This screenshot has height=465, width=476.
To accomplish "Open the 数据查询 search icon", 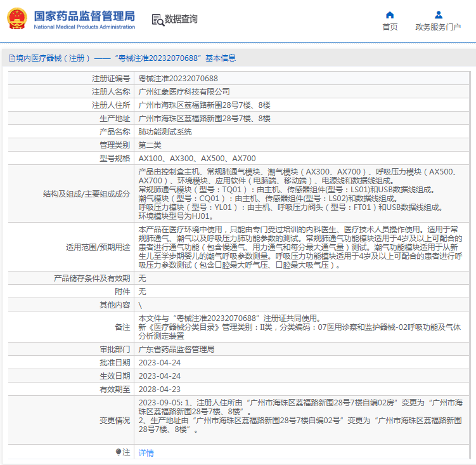I will point(158,20).
